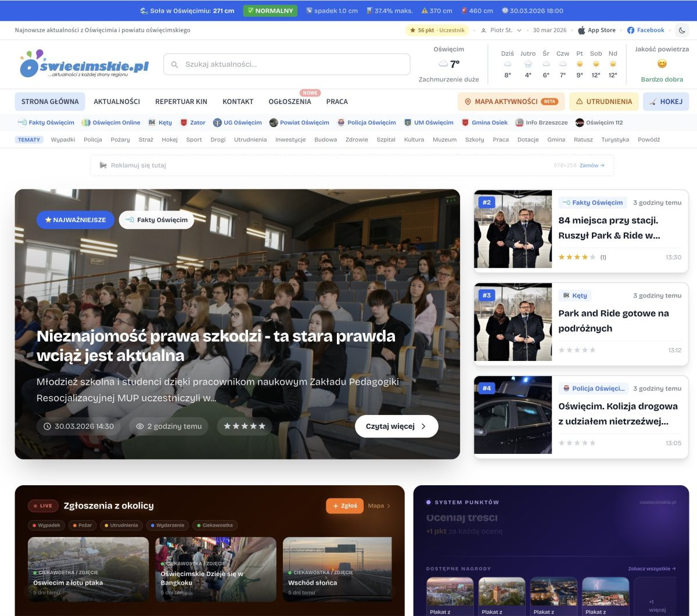Open the Facebook link in top bar
The image size is (697, 616).
point(645,30)
